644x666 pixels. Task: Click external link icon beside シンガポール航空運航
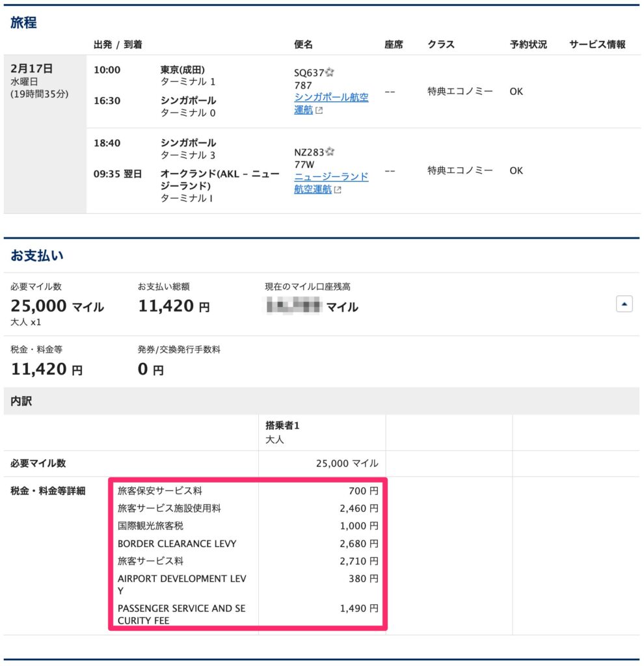(x=319, y=111)
